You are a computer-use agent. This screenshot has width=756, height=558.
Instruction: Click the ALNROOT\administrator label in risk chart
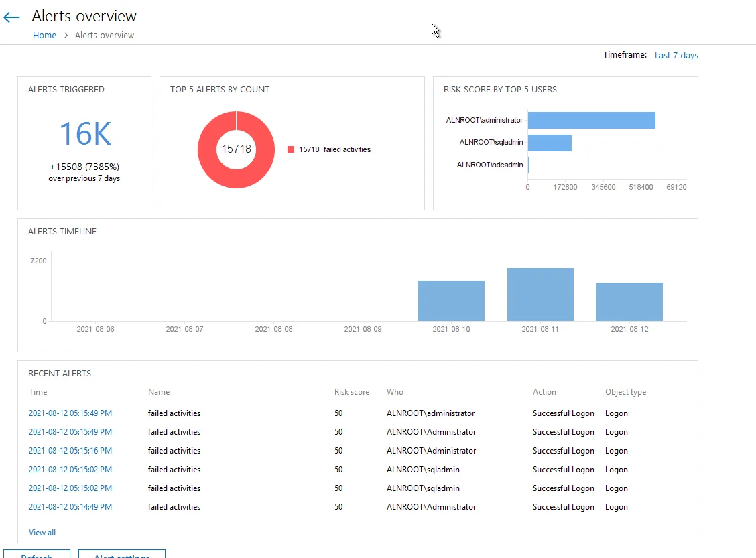[484, 120]
